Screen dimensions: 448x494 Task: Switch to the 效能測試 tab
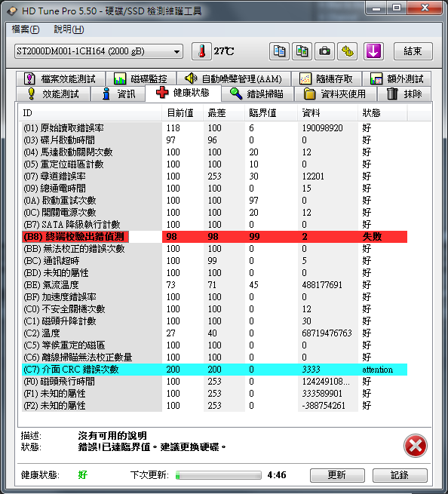[x=53, y=94]
